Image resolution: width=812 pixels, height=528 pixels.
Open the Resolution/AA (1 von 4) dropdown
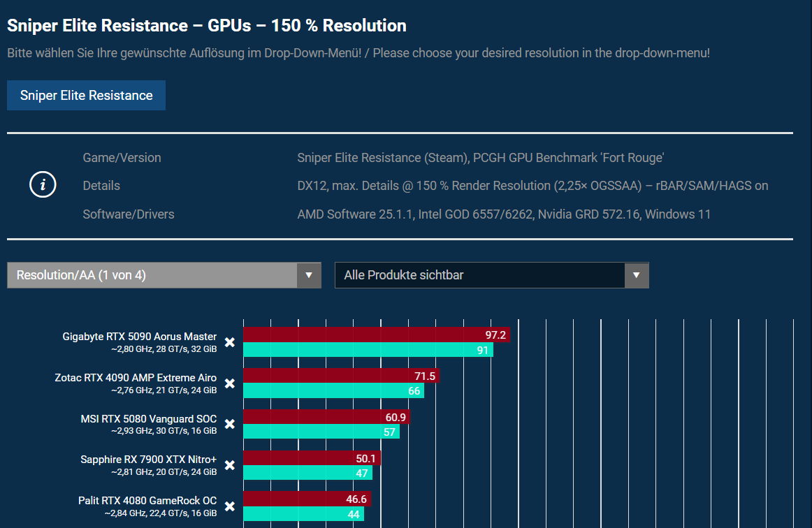[x=164, y=275]
